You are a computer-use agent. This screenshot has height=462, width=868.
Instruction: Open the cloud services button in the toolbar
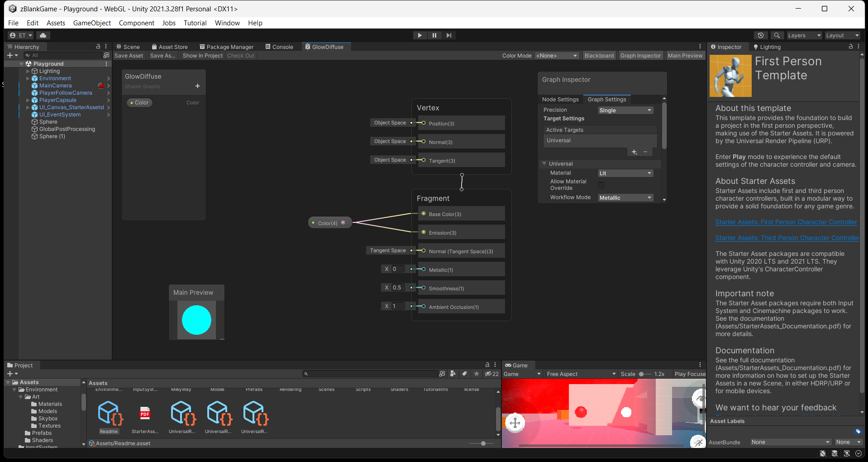point(43,35)
